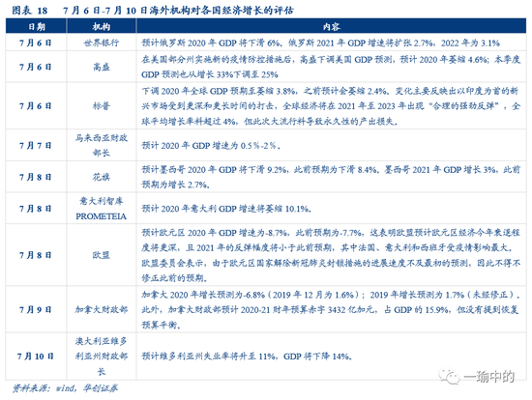Select the '高盛' institution cell
Viewport: 532px width, 400px height.
102,67
